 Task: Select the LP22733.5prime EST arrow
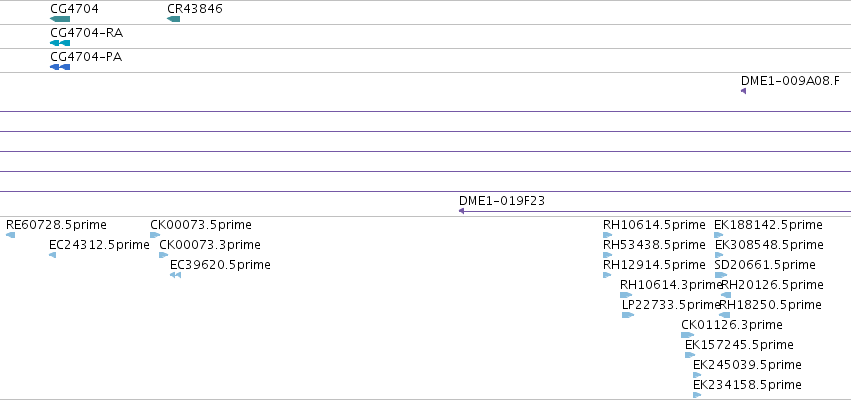pyautogui.click(x=628, y=315)
